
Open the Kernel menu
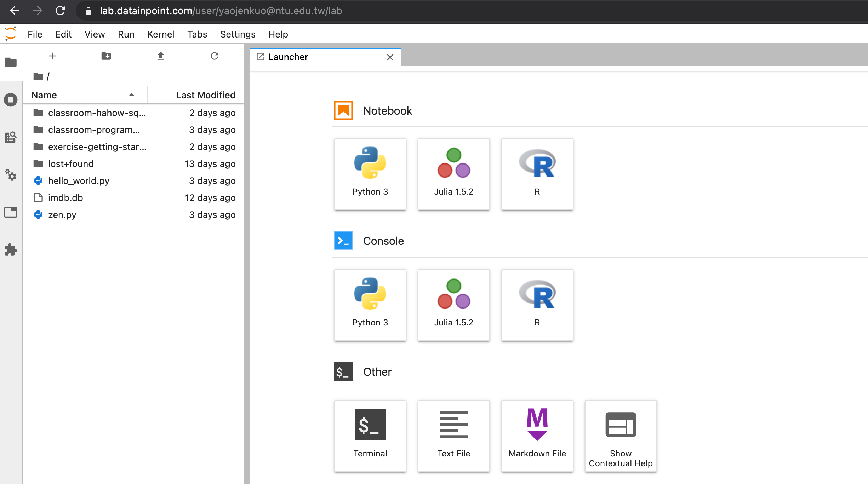[x=160, y=34]
